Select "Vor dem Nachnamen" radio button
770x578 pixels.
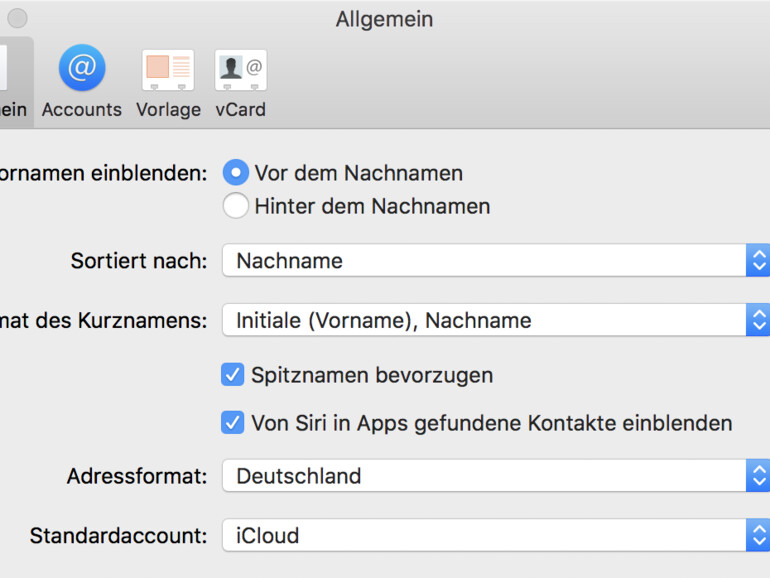pyautogui.click(x=235, y=173)
